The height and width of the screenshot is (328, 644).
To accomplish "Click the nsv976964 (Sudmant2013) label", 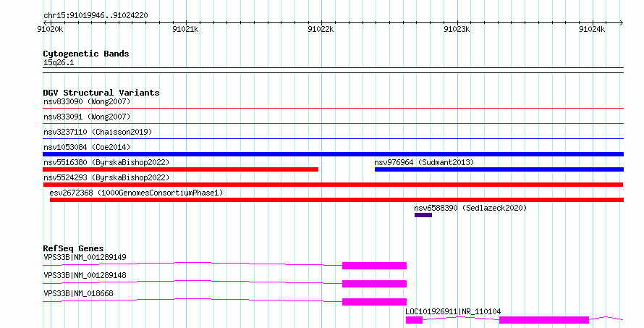I will [424, 162].
